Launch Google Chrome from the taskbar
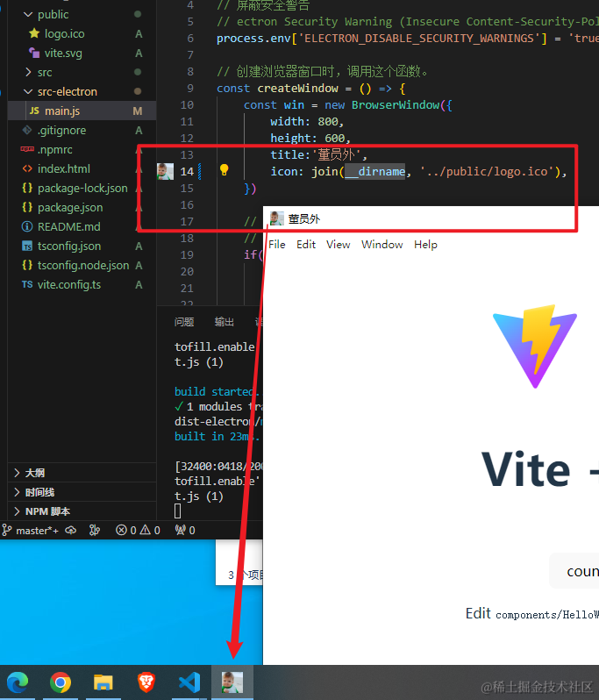Viewport: 599px width, 700px height. (x=61, y=682)
